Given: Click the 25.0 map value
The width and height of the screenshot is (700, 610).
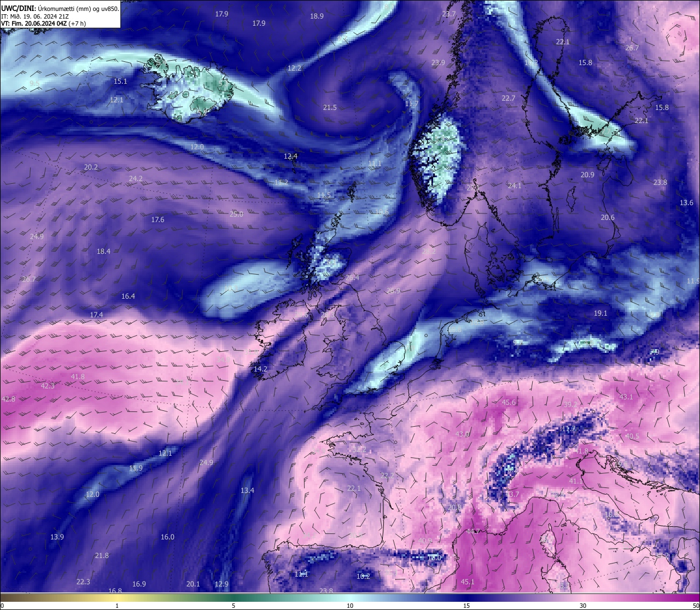Looking at the screenshot, I should click(x=236, y=214).
